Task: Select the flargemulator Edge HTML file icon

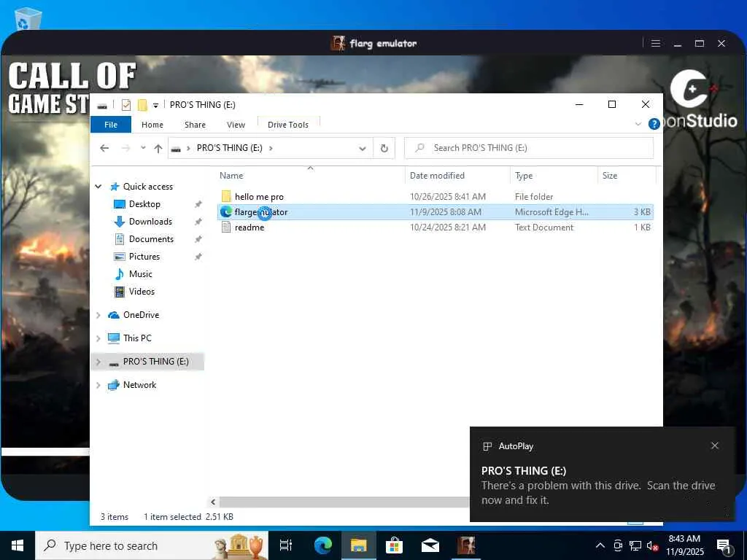Action: click(226, 212)
